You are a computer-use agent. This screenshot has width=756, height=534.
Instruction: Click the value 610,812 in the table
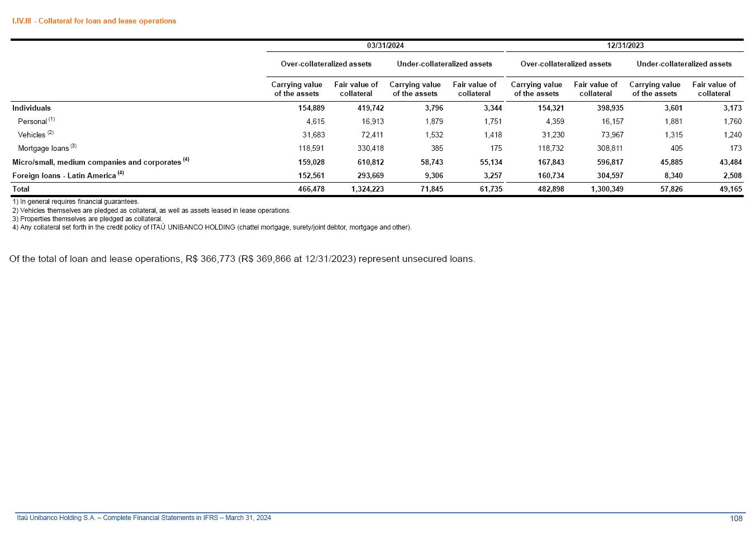(370, 163)
